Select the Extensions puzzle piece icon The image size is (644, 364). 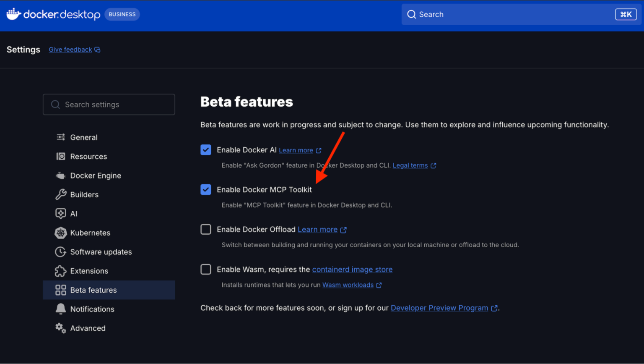click(61, 271)
